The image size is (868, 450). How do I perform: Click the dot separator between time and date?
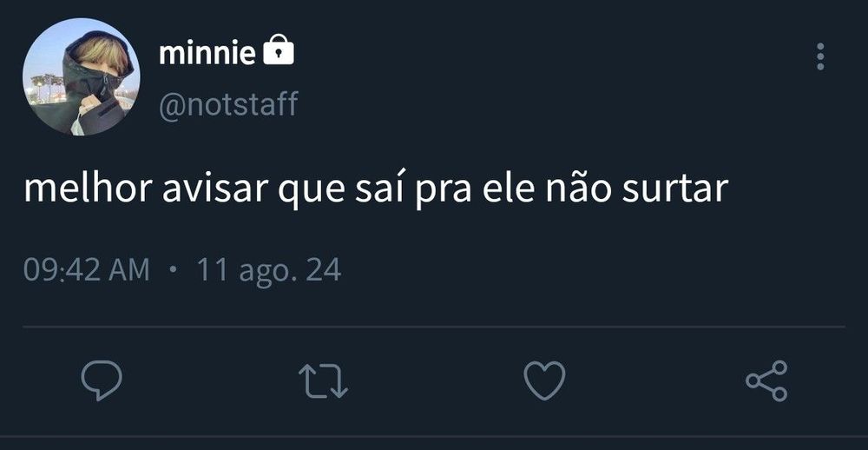(x=174, y=270)
